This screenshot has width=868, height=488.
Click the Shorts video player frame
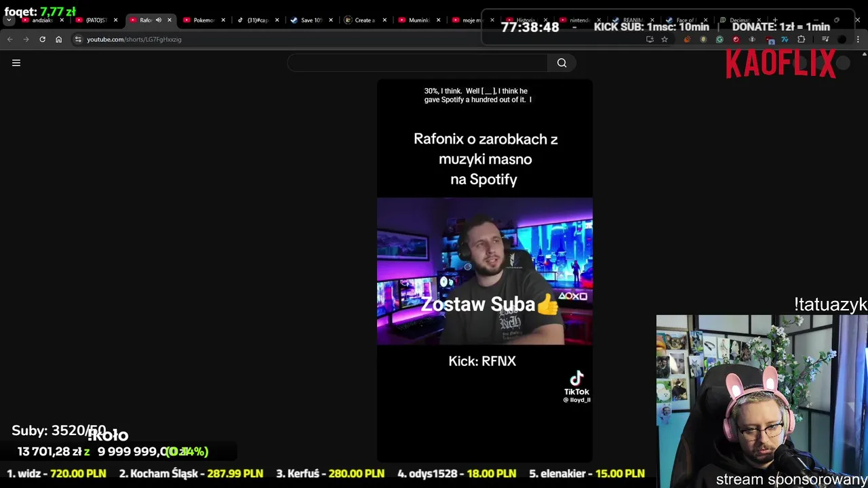click(x=484, y=271)
